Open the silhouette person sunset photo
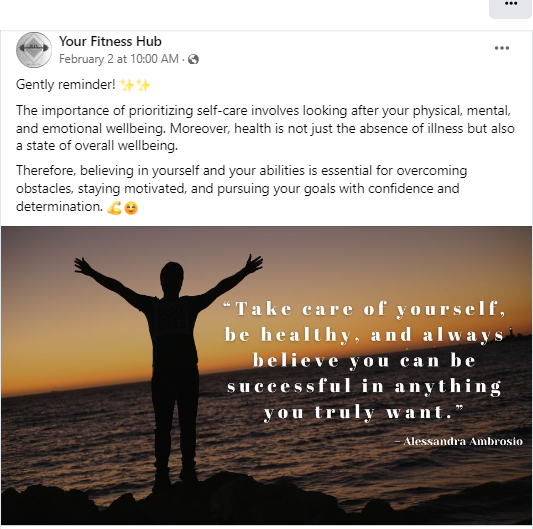The width and height of the screenshot is (533, 529). [266, 375]
